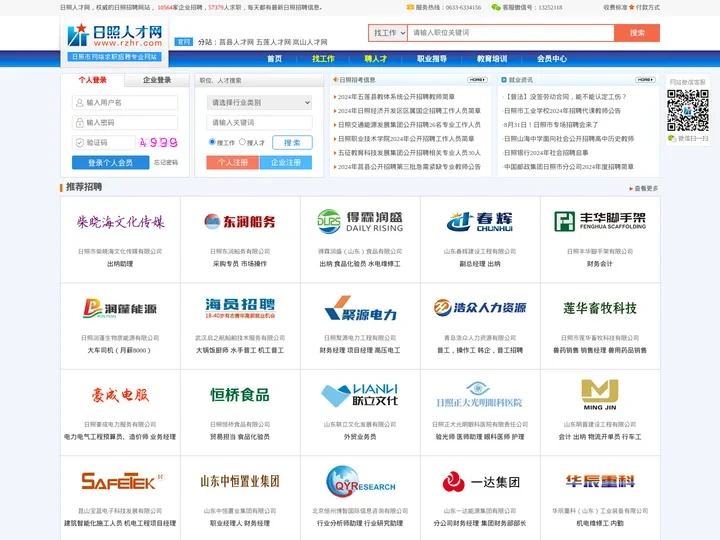This screenshot has width=720, height=540.
Task: Go to 首页 in navigation bar
Action: point(275,59)
